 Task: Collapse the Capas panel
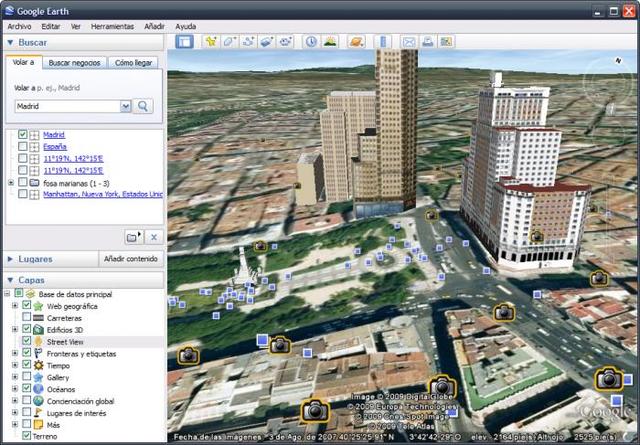pyautogui.click(x=10, y=280)
